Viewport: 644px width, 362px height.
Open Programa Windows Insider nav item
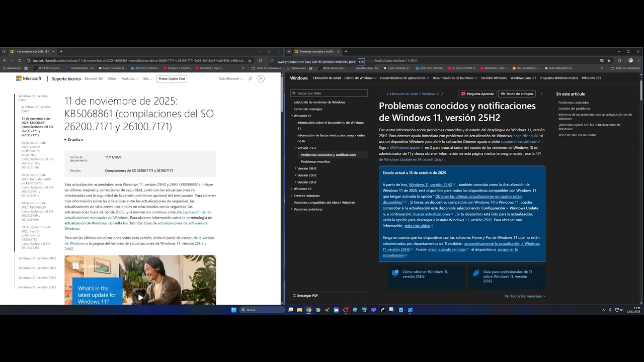(559, 78)
